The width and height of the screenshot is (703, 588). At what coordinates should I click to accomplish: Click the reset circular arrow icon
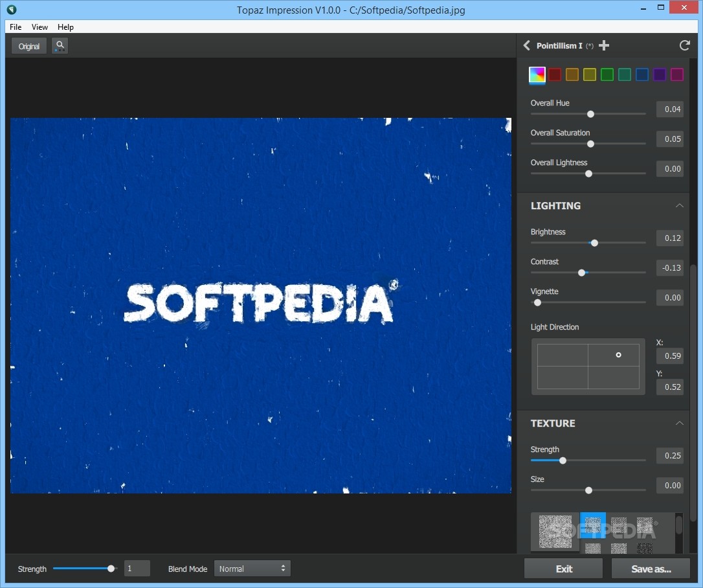[684, 45]
